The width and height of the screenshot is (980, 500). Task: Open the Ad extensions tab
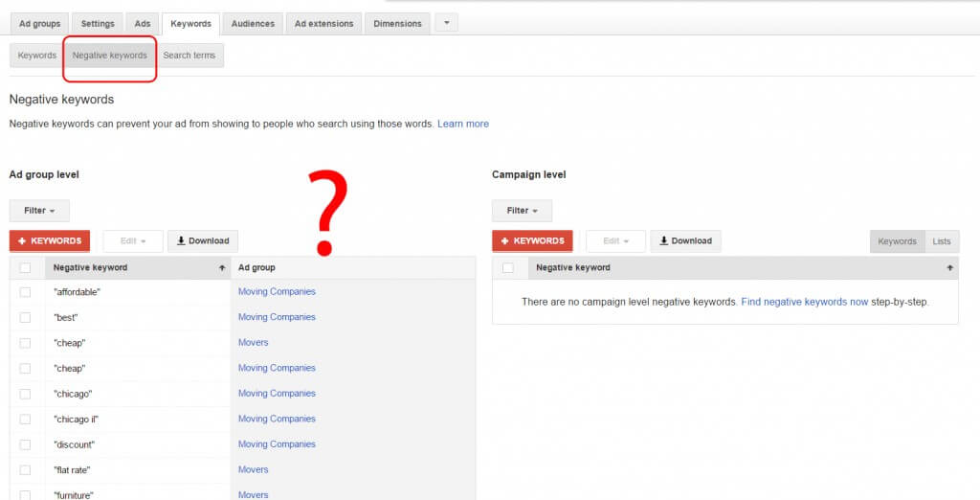click(323, 24)
